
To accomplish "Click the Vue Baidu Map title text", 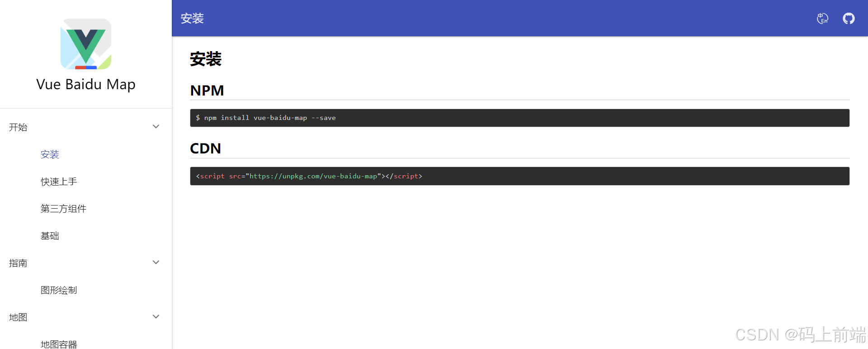I will tap(86, 85).
